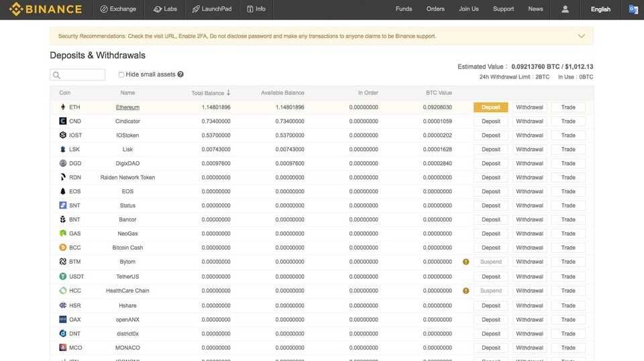Click Withdrawal button for Lisk
Screen dimensions: 644x361
(529, 150)
